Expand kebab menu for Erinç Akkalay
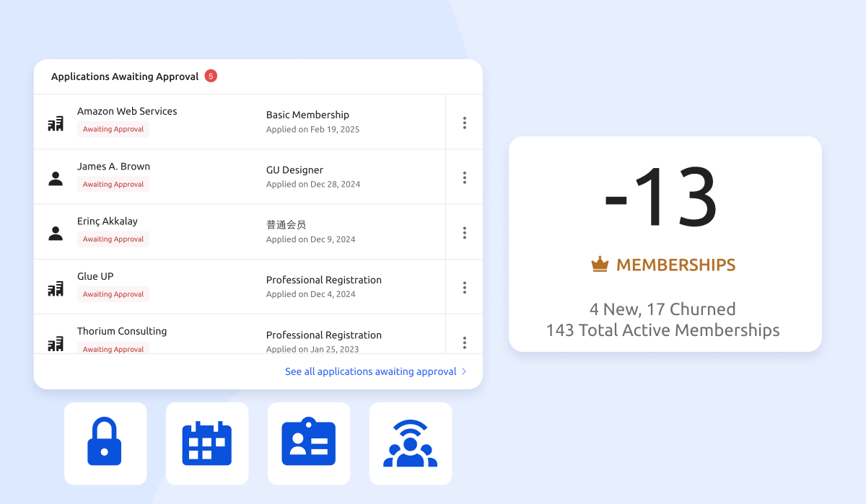This screenshot has width=866, height=504. coord(464,232)
